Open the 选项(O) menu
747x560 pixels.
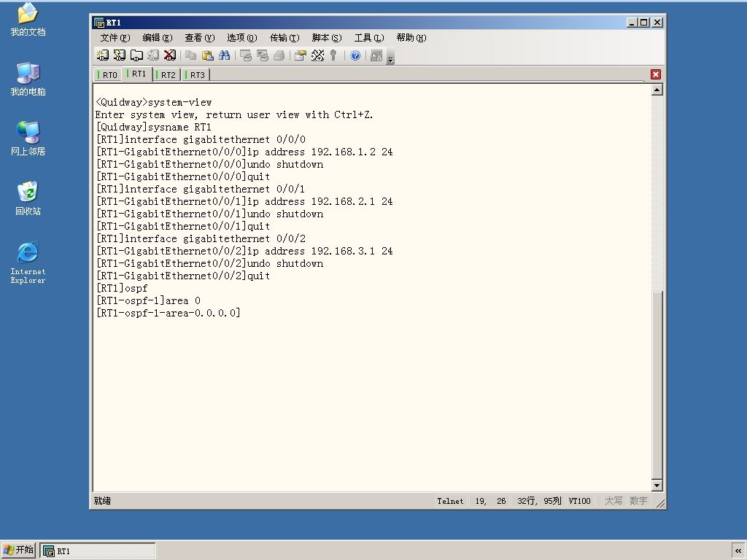(x=241, y=38)
